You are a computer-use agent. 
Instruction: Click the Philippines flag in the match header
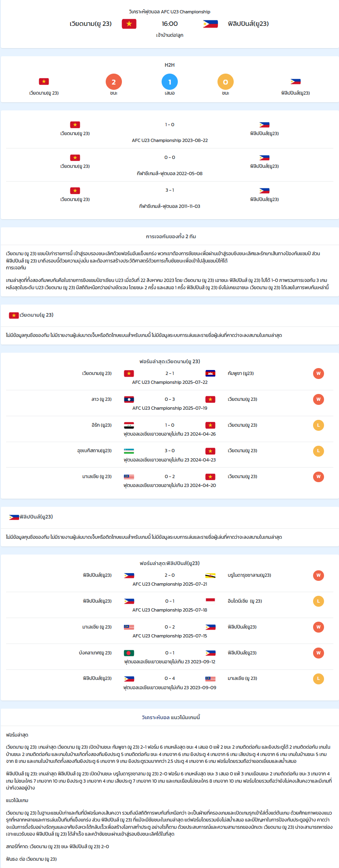tap(210, 24)
